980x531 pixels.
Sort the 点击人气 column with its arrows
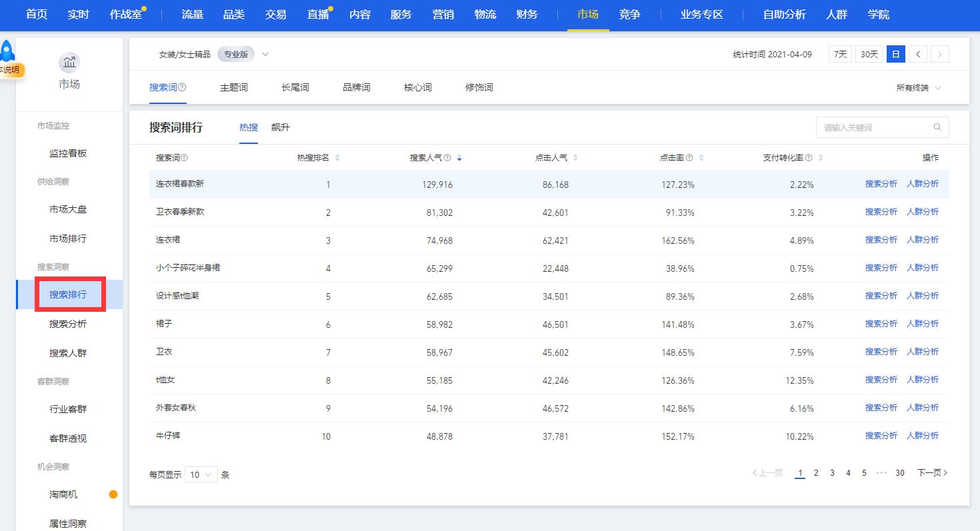pos(577,157)
